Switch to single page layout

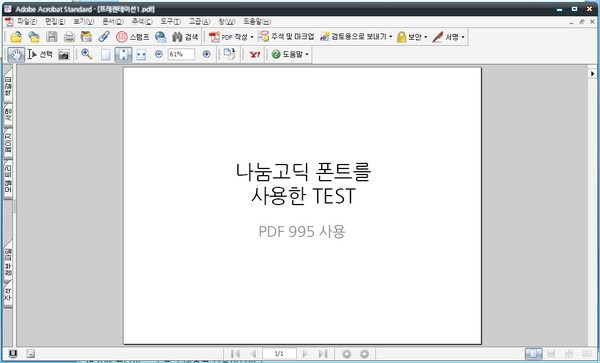(533, 354)
